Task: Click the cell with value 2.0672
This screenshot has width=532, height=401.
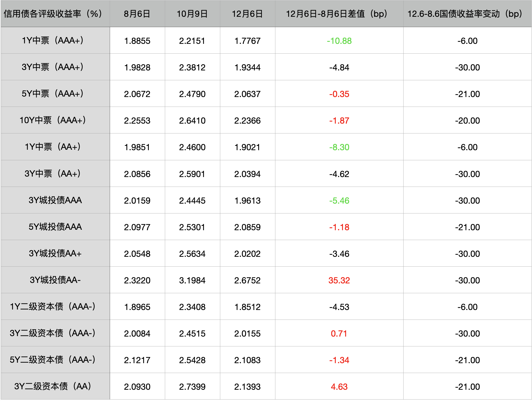Action: pos(137,94)
